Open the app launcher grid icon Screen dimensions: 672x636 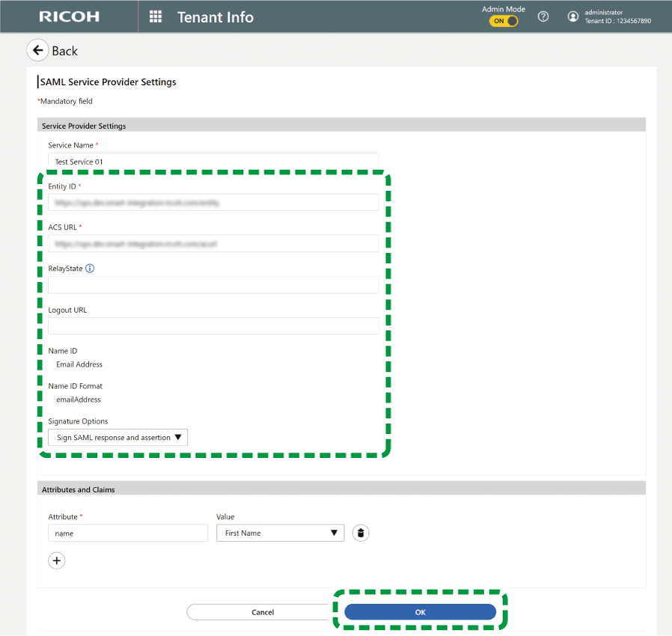coord(156,16)
